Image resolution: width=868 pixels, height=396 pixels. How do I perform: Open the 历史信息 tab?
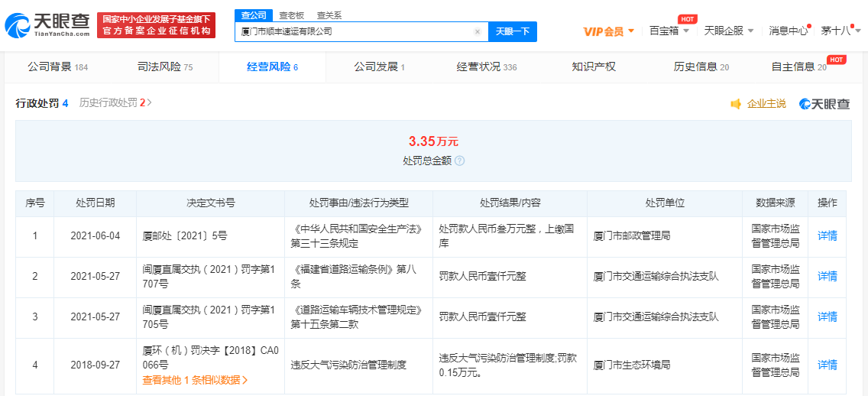701,67
